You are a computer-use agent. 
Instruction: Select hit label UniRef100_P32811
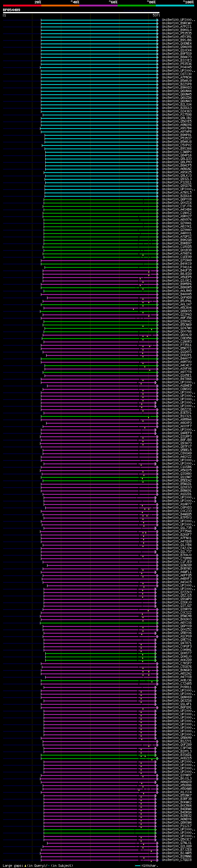[176, 182]
